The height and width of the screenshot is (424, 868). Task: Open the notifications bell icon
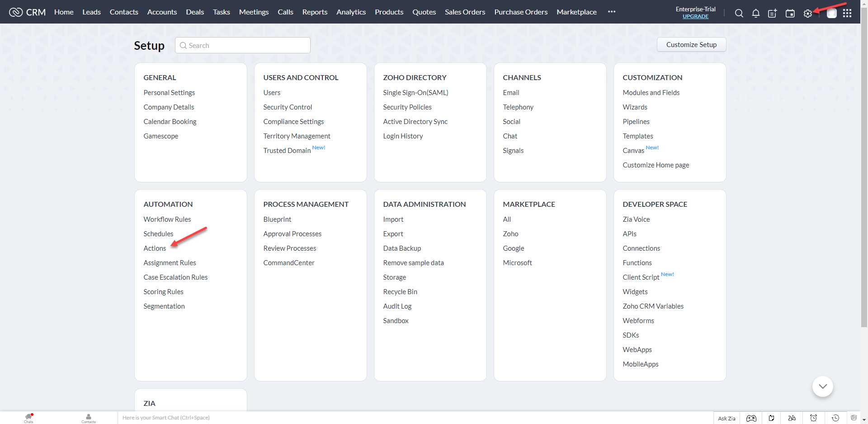pyautogui.click(x=756, y=13)
